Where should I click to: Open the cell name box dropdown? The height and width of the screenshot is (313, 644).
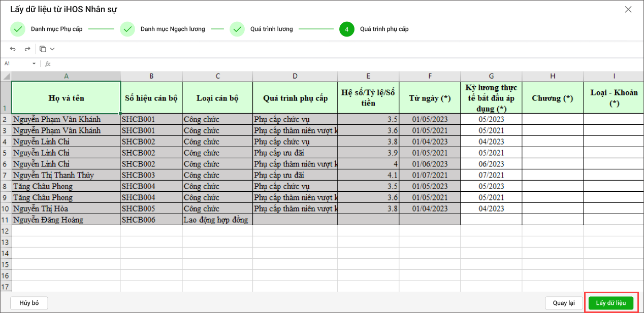(x=34, y=64)
